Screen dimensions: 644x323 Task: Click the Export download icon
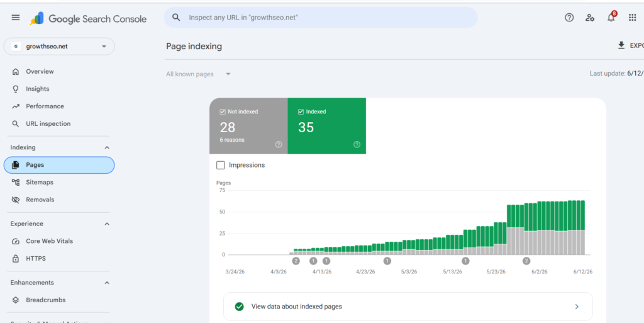point(621,45)
